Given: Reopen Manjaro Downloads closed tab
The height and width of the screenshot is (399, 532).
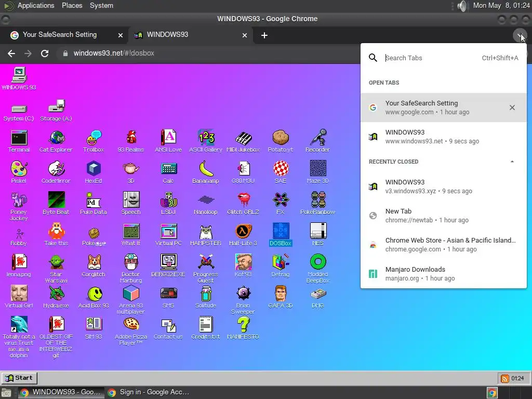Looking at the screenshot, I should coord(444,274).
